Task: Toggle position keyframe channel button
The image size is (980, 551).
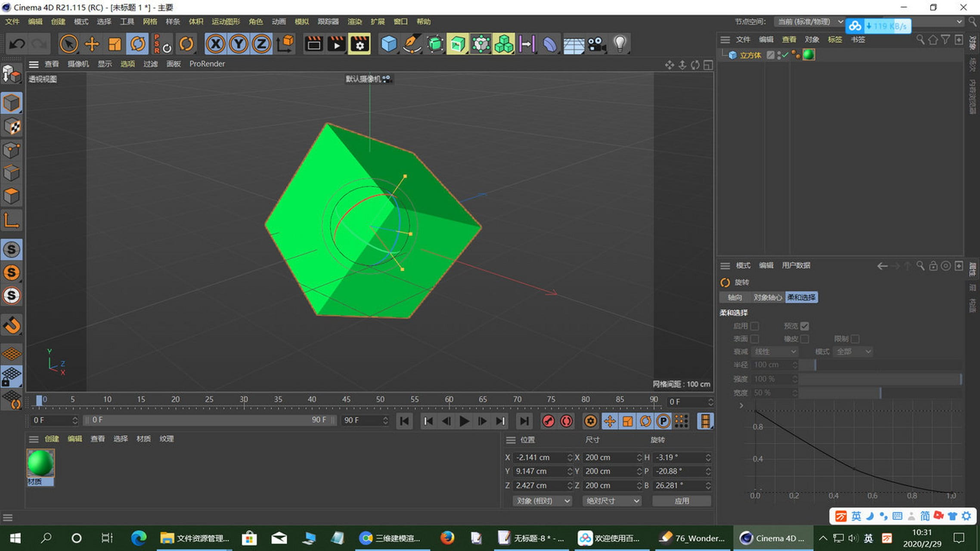Action: point(609,421)
